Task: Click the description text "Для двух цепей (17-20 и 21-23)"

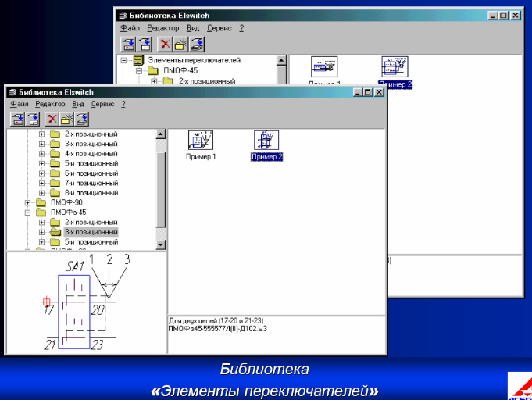Action: 216,320
